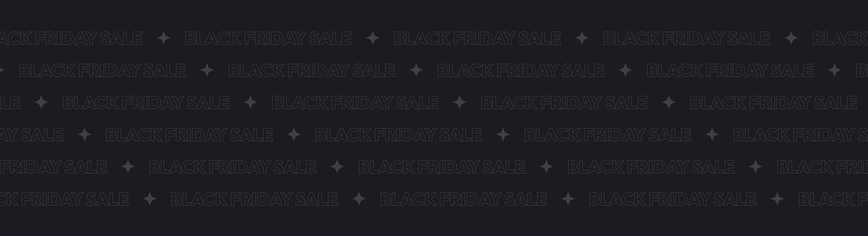Click the second star in the fourth row
The height and width of the screenshot is (236, 868).
pyautogui.click(x=294, y=135)
